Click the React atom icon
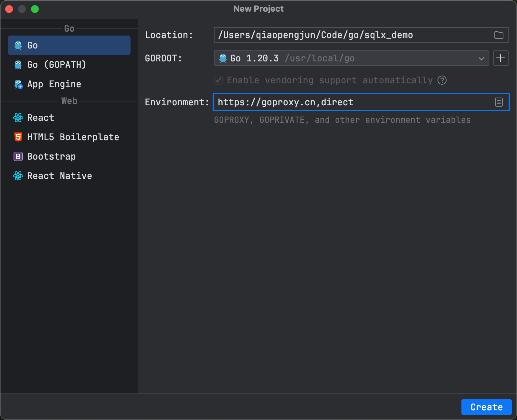This screenshot has width=517, height=420. (x=18, y=118)
